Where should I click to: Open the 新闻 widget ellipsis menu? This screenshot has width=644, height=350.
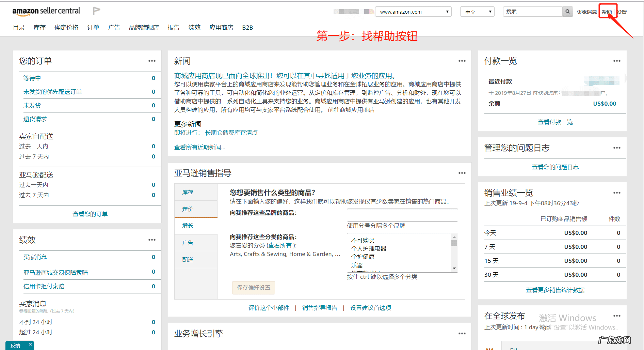tap(462, 61)
